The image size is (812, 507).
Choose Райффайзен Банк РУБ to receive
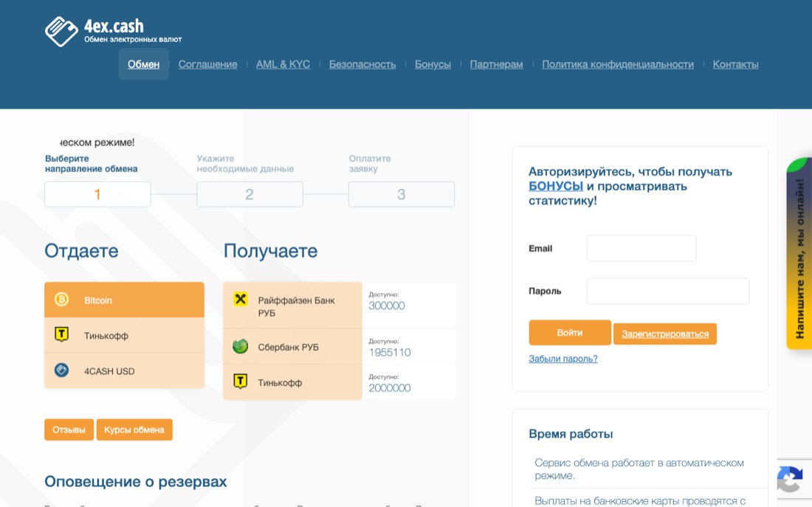[292, 306]
